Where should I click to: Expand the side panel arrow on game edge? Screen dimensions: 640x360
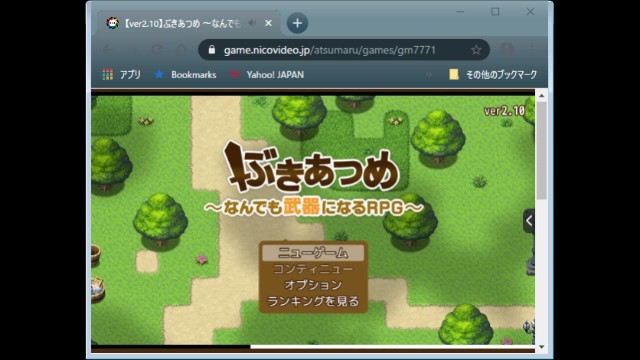tap(529, 221)
